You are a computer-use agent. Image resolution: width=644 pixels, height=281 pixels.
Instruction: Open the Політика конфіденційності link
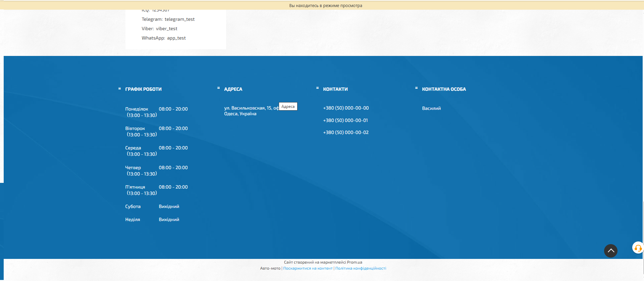[x=361, y=268]
